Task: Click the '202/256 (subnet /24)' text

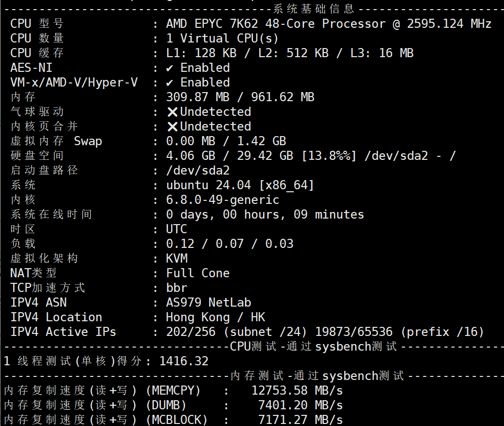Action: point(237,332)
